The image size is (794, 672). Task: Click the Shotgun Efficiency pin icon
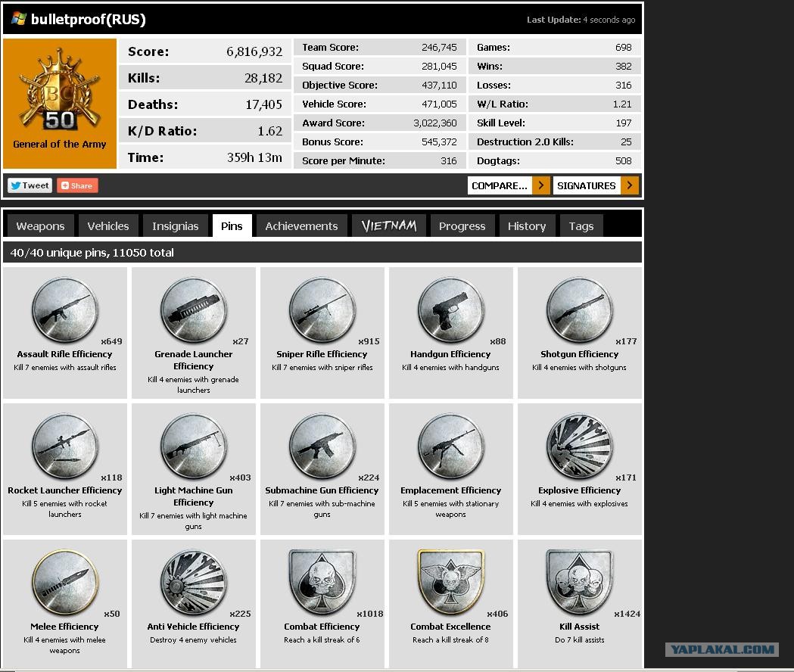click(x=579, y=310)
